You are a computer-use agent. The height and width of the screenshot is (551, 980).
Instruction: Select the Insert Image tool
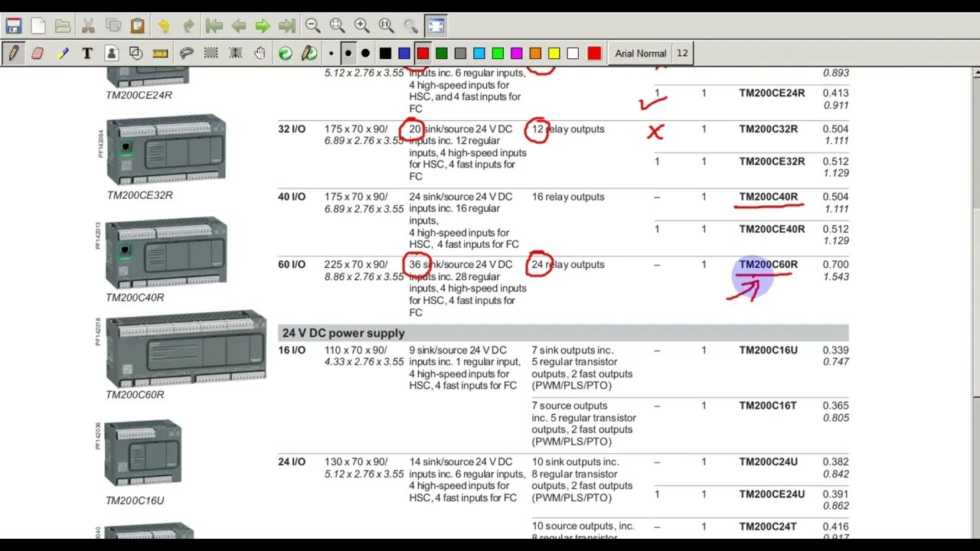coord(112,53)
